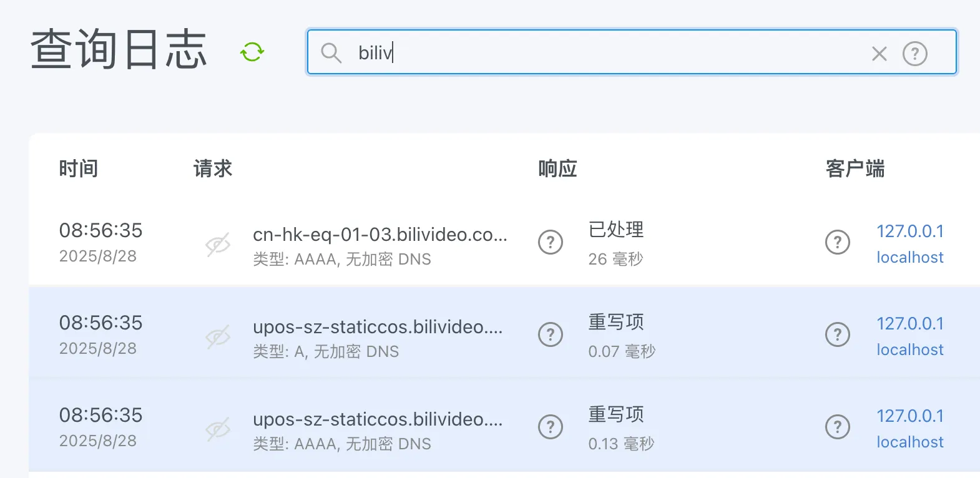
Task: Select the upos-sz-staticcos.bilivideo type A entry
Action: 377,327
